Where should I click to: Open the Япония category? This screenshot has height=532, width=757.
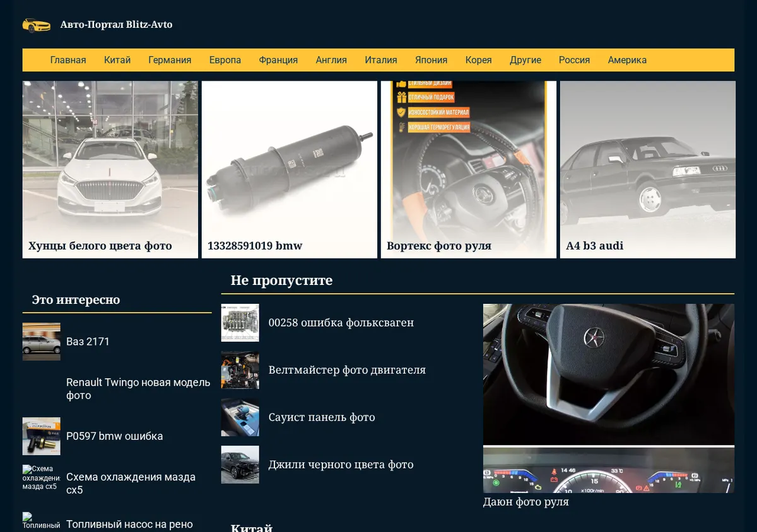click(431, 60)
